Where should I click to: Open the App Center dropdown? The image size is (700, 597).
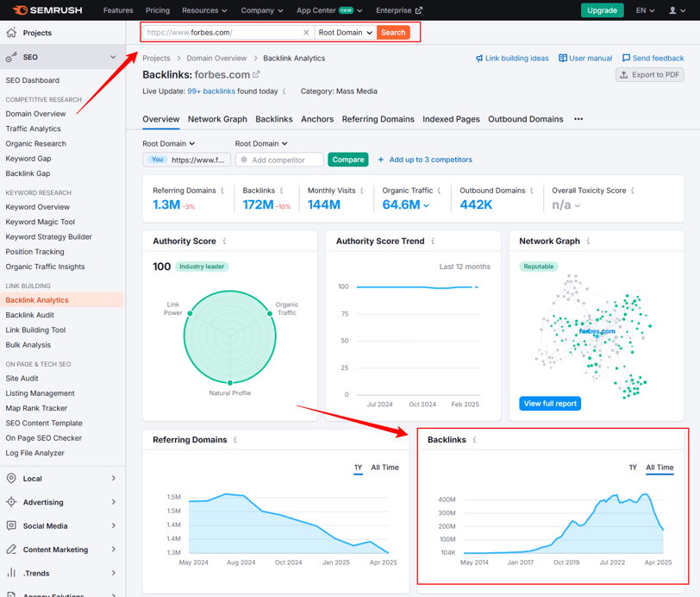tap(329, 10)
